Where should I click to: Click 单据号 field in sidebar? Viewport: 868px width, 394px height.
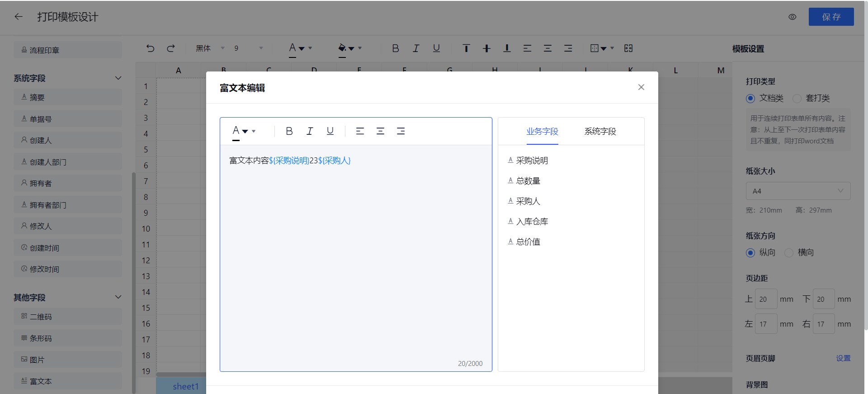pos(68,119)
